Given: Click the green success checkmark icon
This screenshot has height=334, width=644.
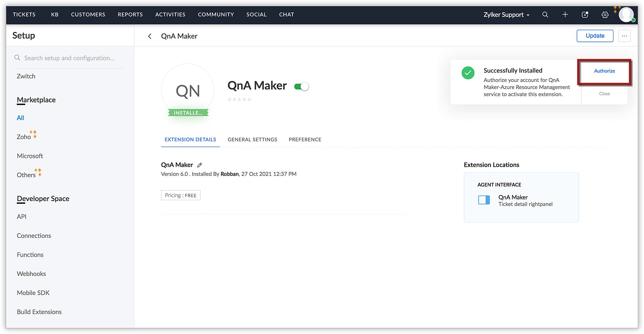Looking at the screenshot, I should (468, 73).
